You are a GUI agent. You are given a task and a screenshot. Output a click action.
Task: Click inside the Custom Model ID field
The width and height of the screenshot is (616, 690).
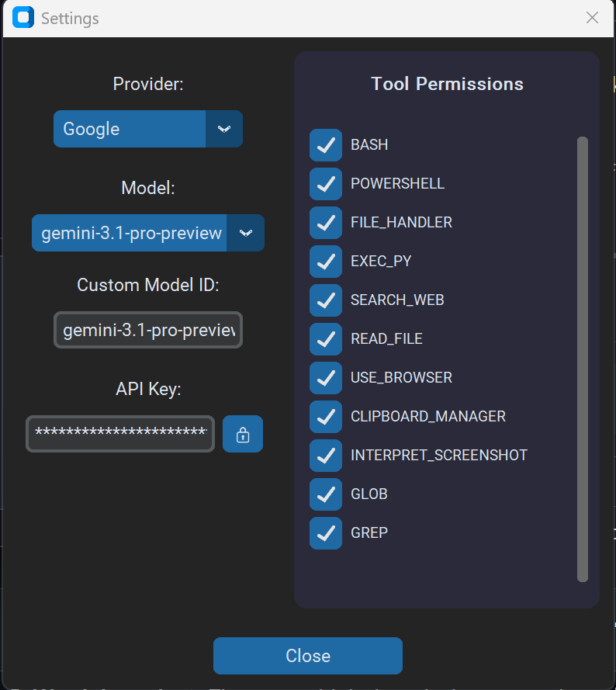coord(147,330)
